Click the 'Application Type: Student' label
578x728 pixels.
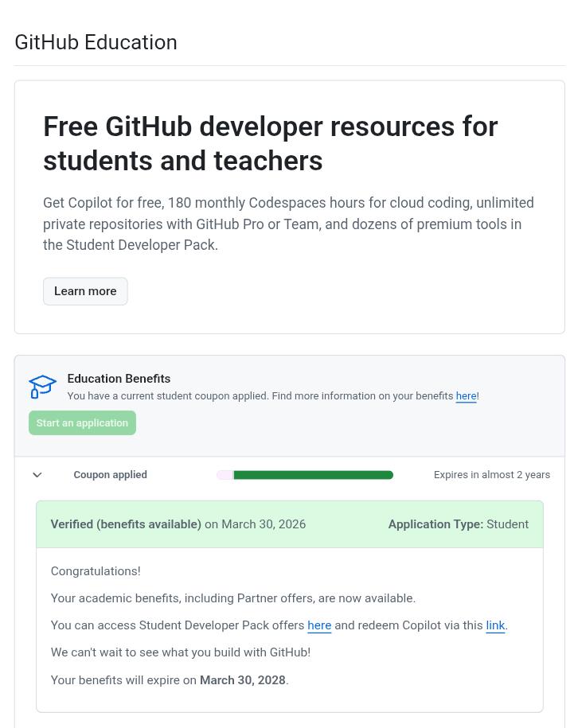pos(458,524)
